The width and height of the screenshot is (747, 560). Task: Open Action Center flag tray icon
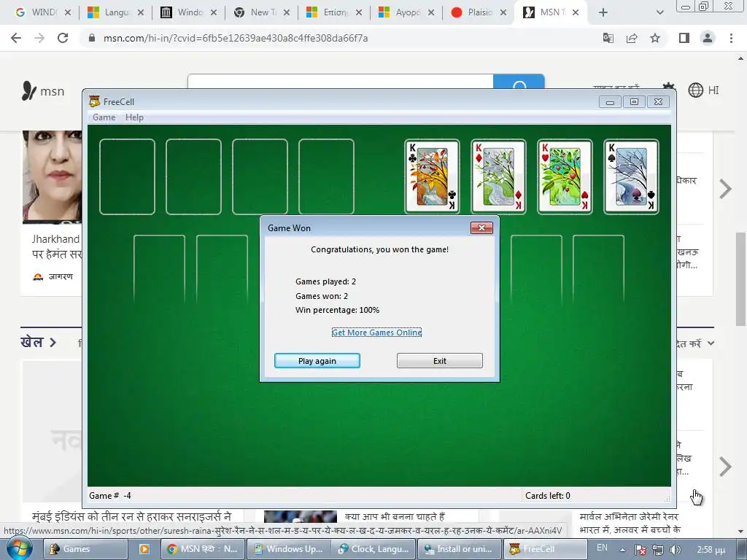coord(640,550)
